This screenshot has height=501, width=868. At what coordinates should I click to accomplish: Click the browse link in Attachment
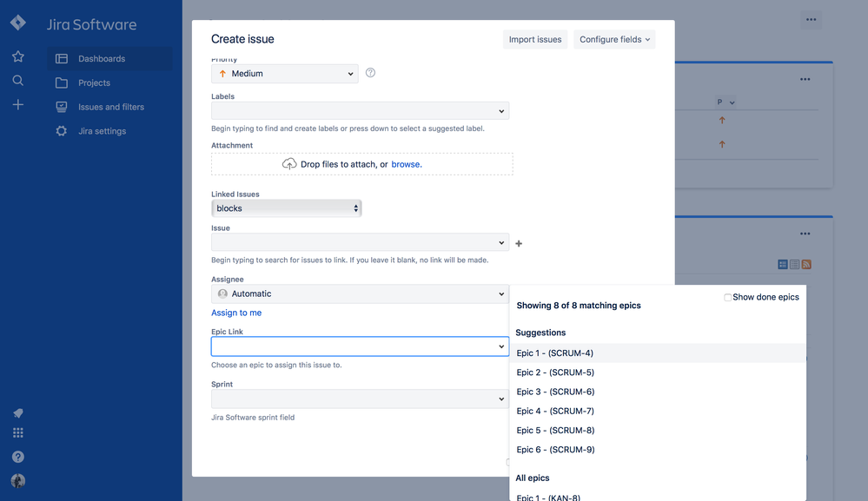click(x=407, y=164)
